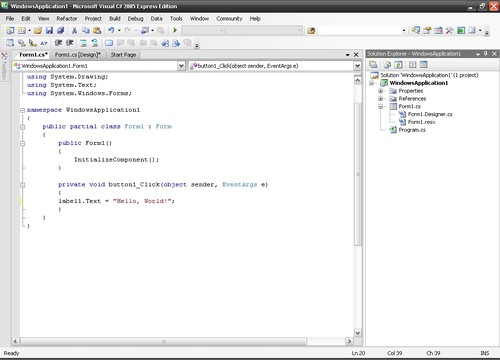
Task: Open the Community menu
Action: (x=229, y=19)
